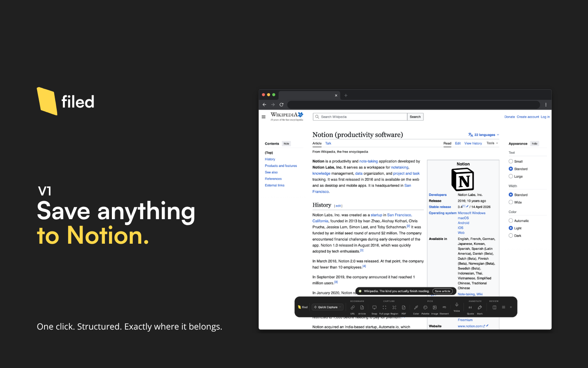Click Create account link
Image resolution: width=588 pixels, height=368 pixels.
[528, 117]
